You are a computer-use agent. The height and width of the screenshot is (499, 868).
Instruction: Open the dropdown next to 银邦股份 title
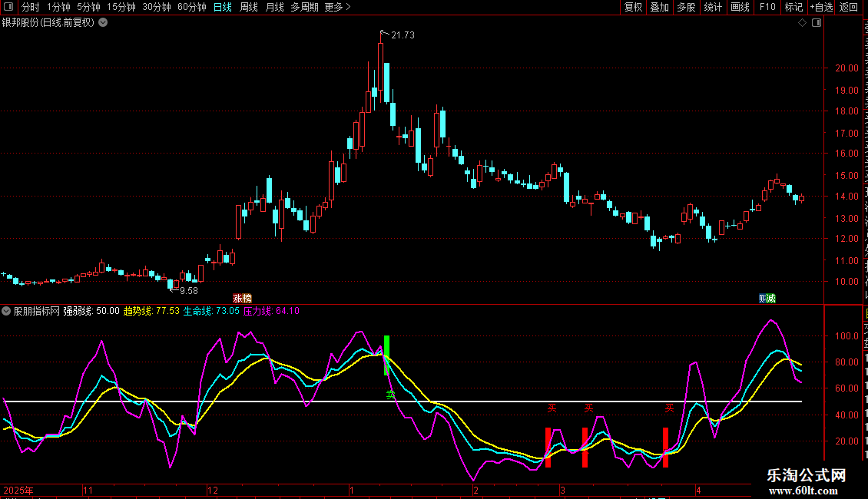[103, 23]
